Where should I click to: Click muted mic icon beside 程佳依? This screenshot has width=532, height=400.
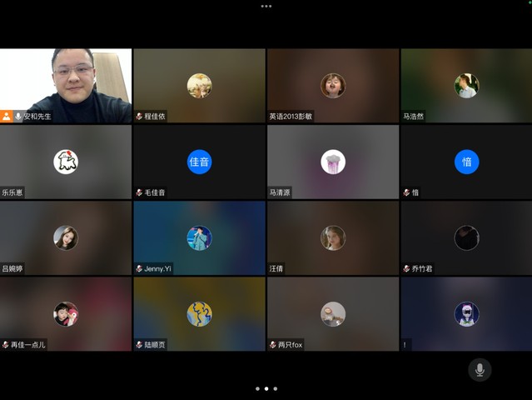(x=139, y=117)
